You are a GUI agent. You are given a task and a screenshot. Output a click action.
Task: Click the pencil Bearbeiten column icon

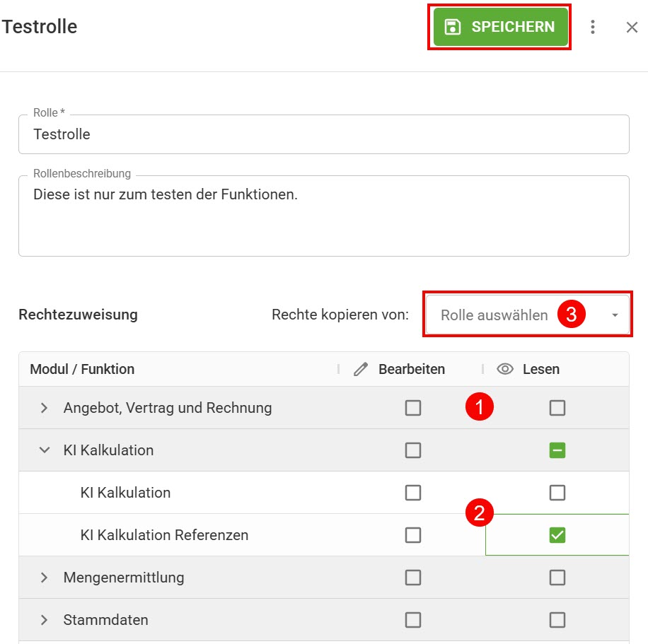(x=360, y=369)
